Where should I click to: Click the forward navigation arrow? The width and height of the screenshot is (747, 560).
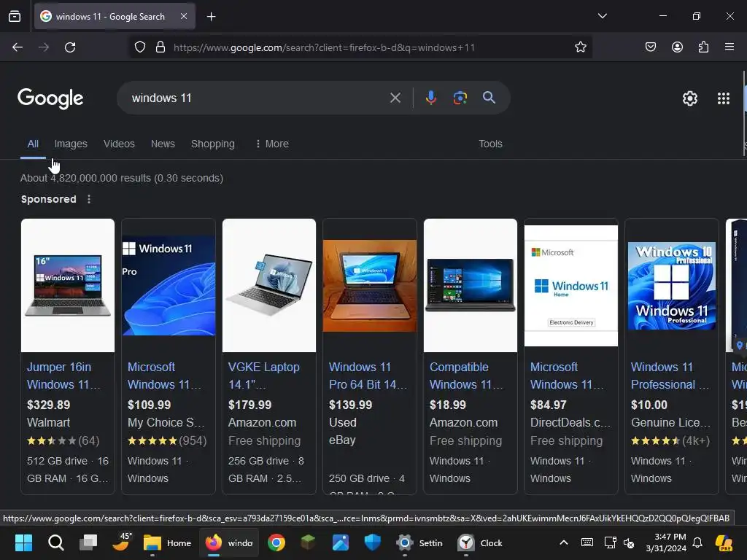point(44,47)
